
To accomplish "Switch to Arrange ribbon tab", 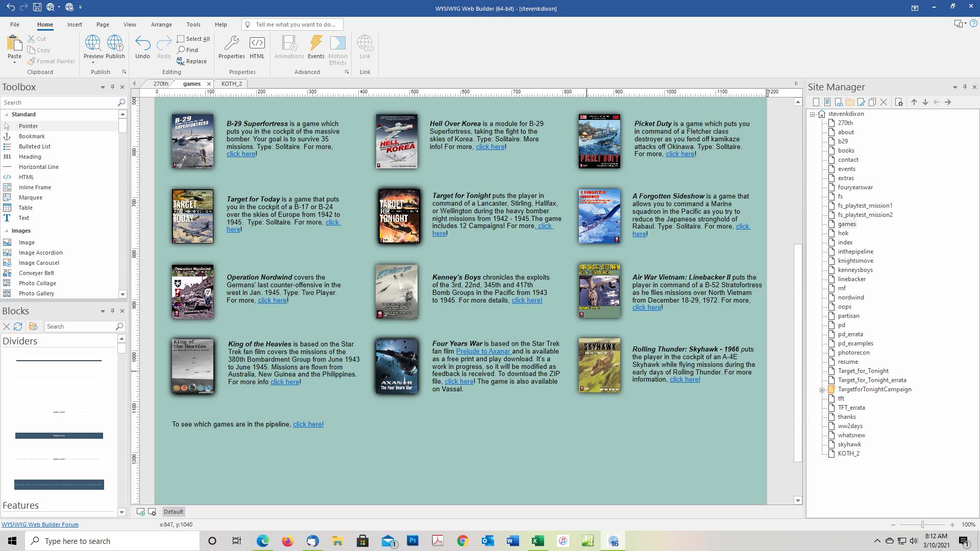I will (161, 24).
